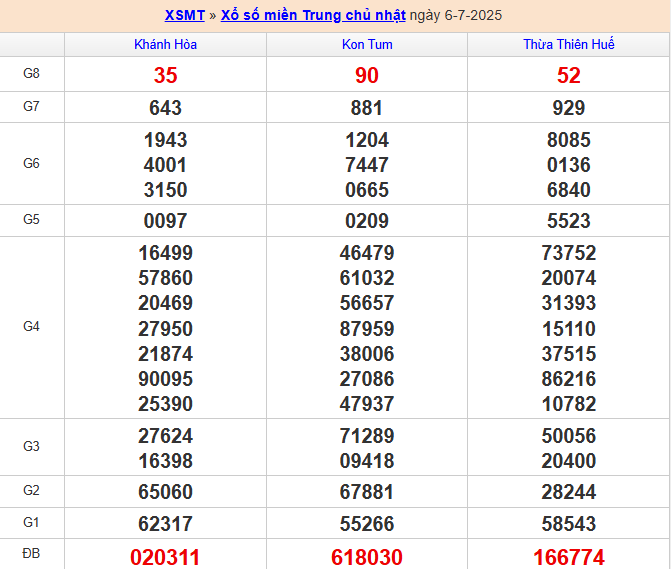Click G4 number 47937
Viewport: 671px width, 569px height.
367,404
